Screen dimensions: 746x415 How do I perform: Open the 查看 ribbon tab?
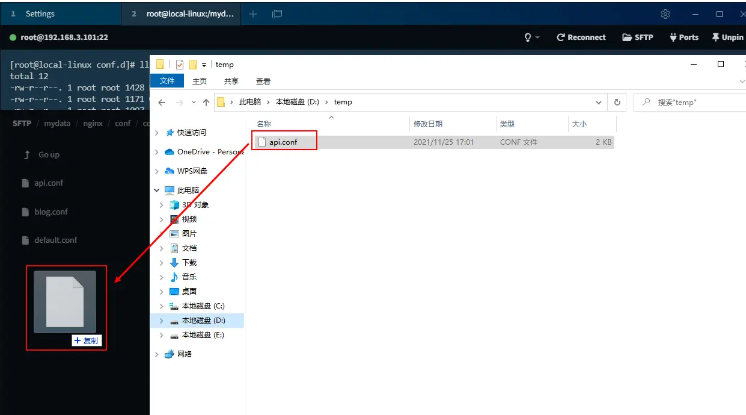coord(263,81)
